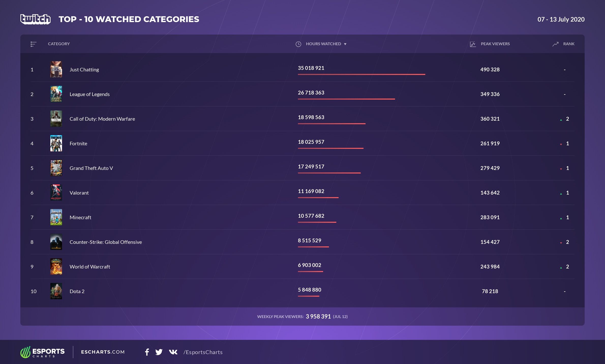This screenshot has height=364, width=605.
Task: Click the Warzone cover thumbnail
Action: click(56, 119)
